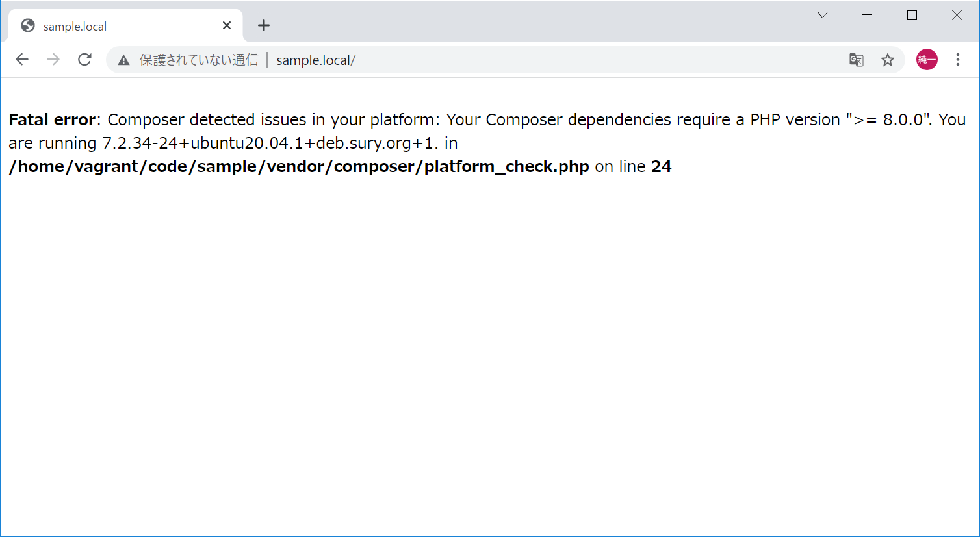
Task: Click the back navigation arrow
Action: pos(22,60)
